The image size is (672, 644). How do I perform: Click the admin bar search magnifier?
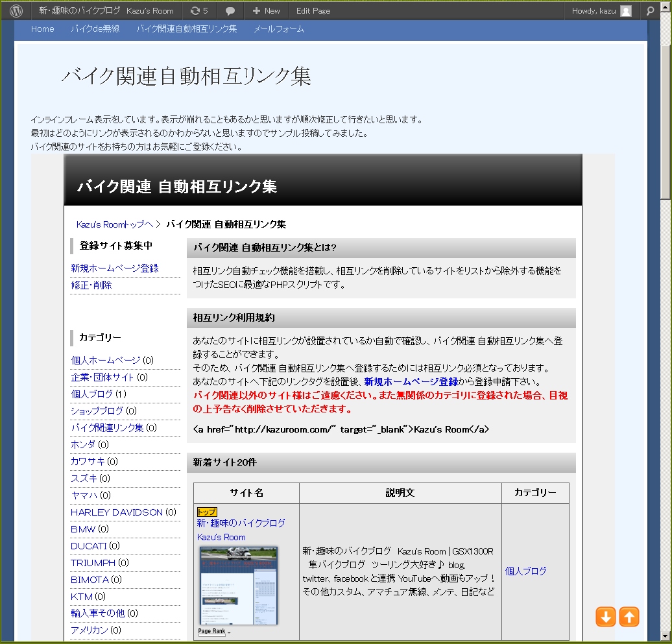click(651, 11)
